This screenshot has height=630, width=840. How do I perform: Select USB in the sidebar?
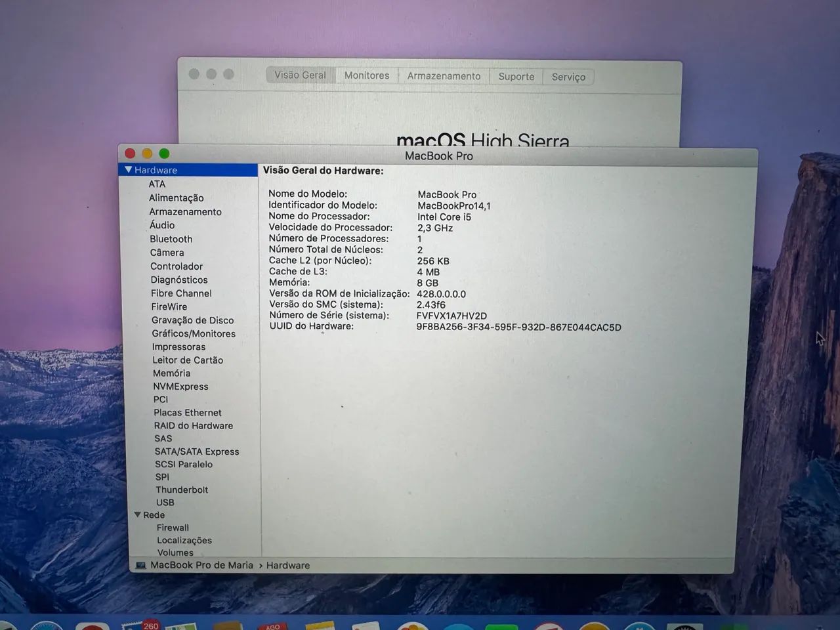165,503
